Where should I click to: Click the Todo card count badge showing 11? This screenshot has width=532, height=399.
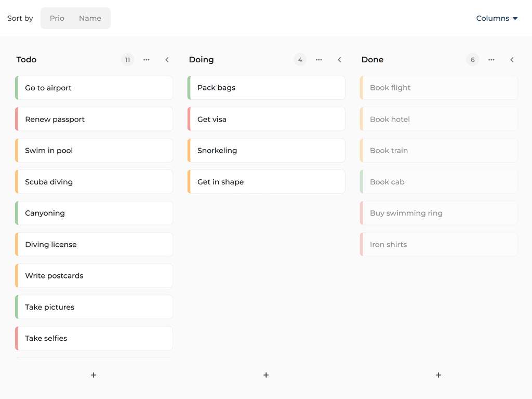[x=127, y=60]
